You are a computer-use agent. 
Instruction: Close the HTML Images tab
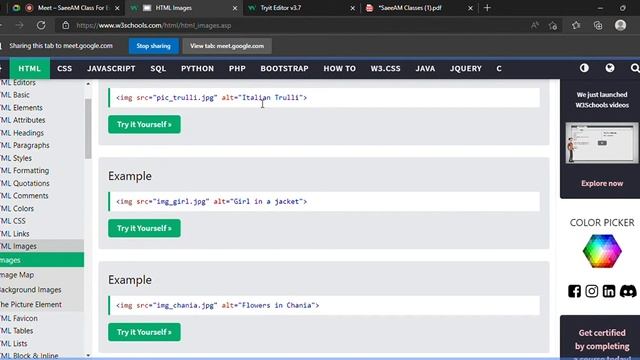pos(235,8)
